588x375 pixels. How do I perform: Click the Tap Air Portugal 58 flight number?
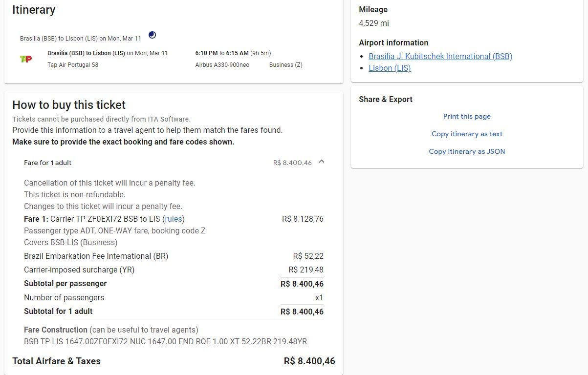pyautogui.click(x=73, y=65)
